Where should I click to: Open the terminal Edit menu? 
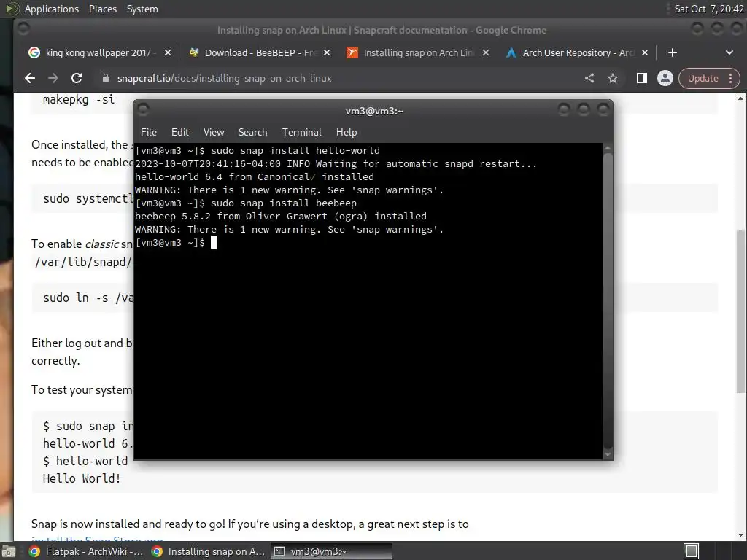coord(180,133)
